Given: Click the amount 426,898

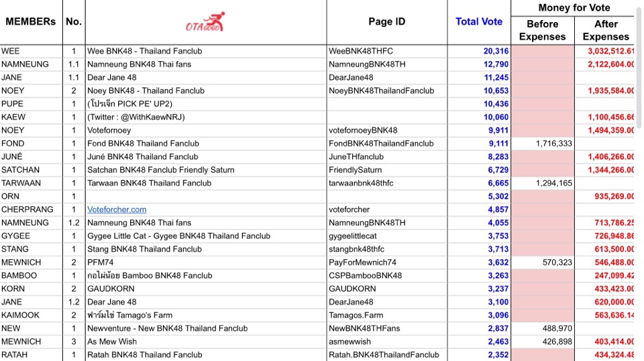Looking at the screenshot, I should 557,342.
